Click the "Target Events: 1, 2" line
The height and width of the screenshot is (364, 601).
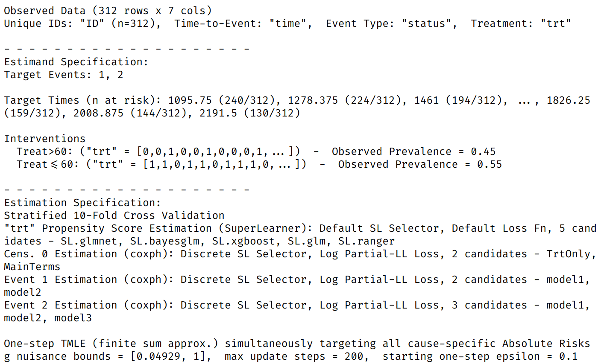click(x=64, y=75)
